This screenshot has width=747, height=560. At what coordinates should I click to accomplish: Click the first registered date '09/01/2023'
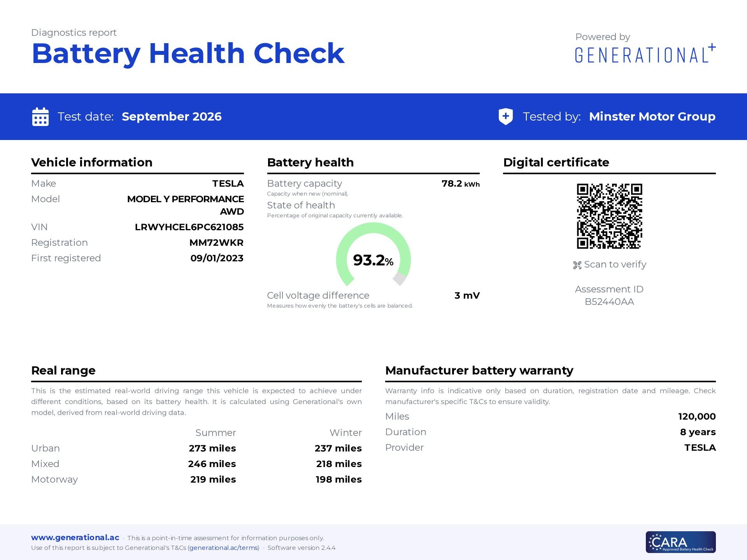click(217, 258)
